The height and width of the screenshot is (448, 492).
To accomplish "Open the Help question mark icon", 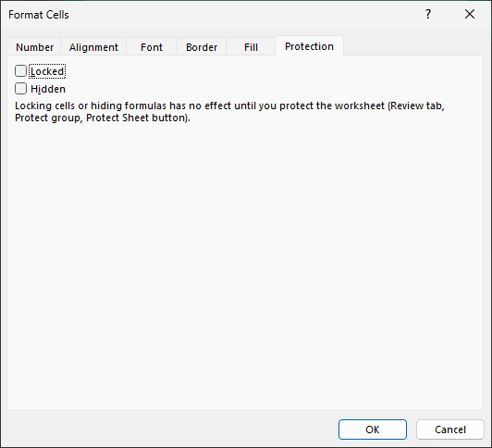I will coord(428,15).
